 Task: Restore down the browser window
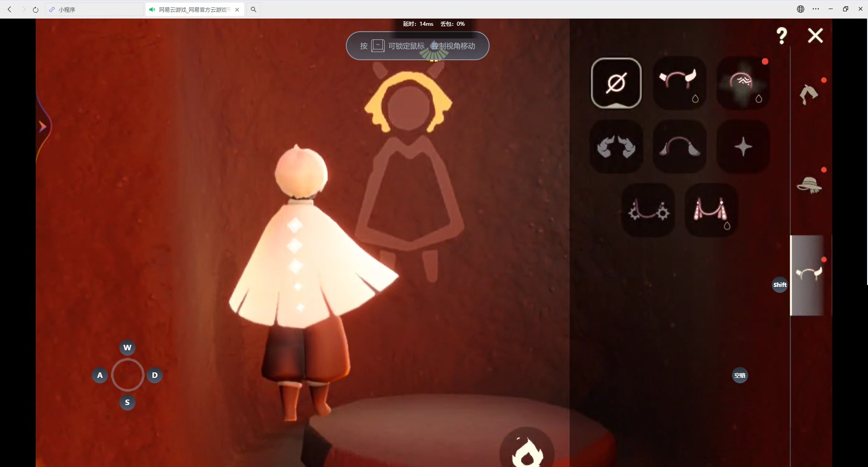tap(845, 9)
